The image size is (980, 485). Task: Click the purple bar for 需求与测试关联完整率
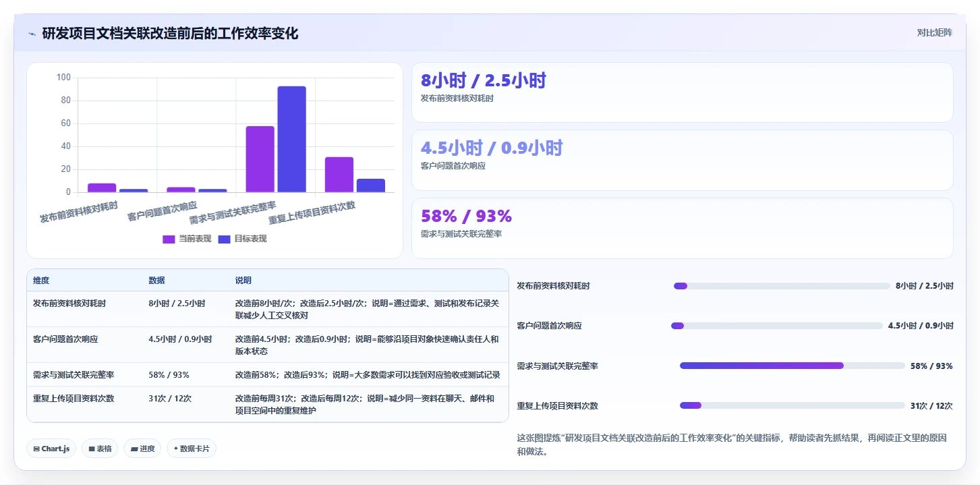pos(260,159)
